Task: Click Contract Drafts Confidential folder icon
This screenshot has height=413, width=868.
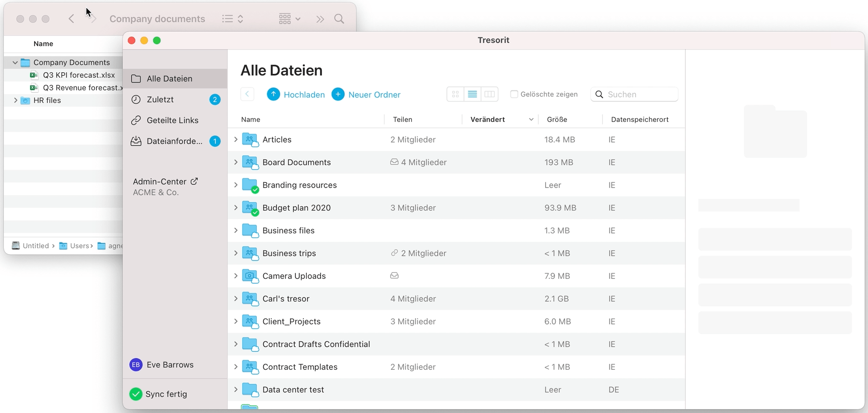Action: (x=250, y=344)
